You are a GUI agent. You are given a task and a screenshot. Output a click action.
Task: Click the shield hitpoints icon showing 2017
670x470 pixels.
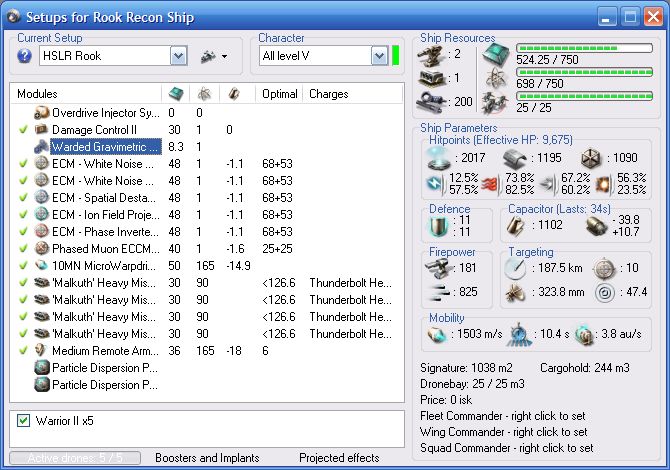(x=439, y=159)
